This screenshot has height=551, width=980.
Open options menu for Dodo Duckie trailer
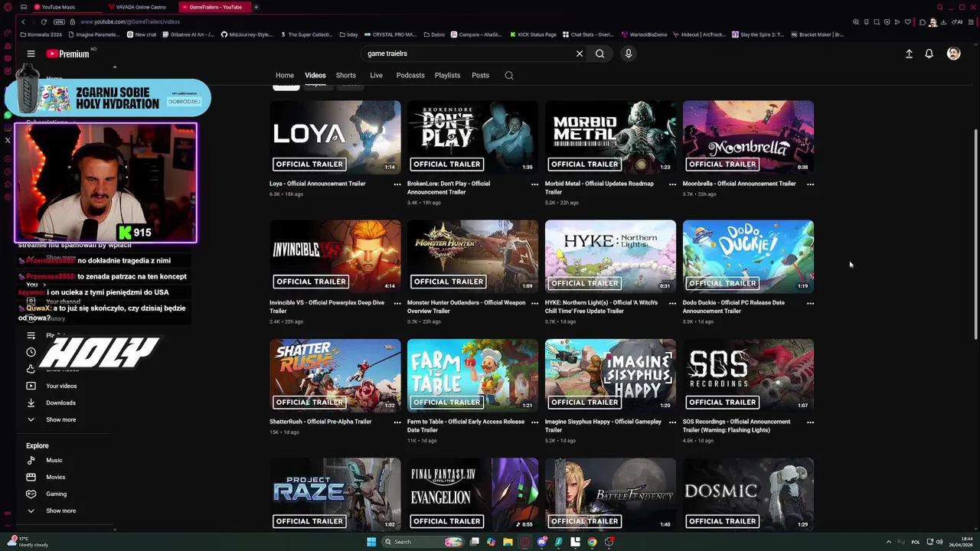point(810,303)
